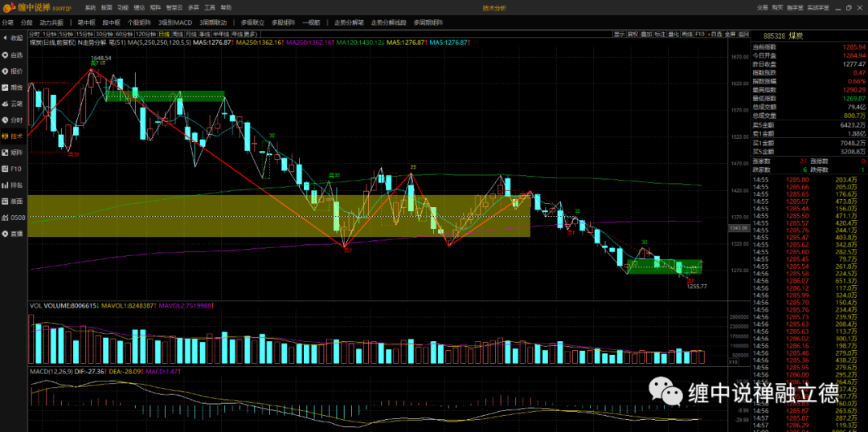This screenshot has width=868, height=432.
Task: Open 自选 watchlist in sidebar
Action: [x=13, y=55]
